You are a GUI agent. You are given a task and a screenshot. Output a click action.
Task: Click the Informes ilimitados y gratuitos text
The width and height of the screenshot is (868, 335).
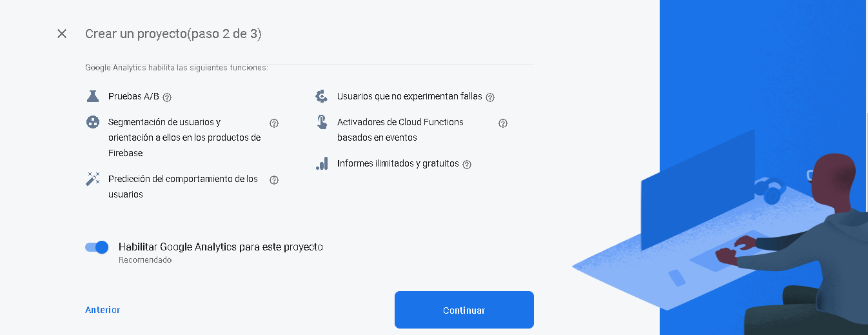(x=398, y=163)
